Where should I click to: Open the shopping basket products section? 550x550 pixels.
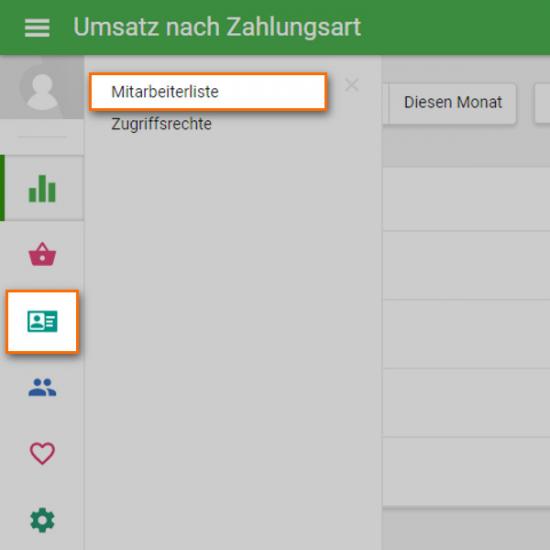(x=42, y=254)
